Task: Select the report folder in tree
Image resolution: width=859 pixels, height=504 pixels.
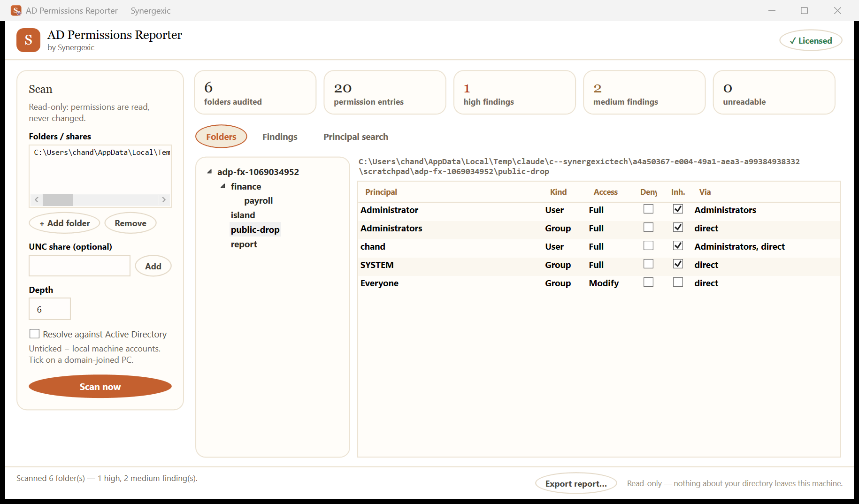Action: 244,244
